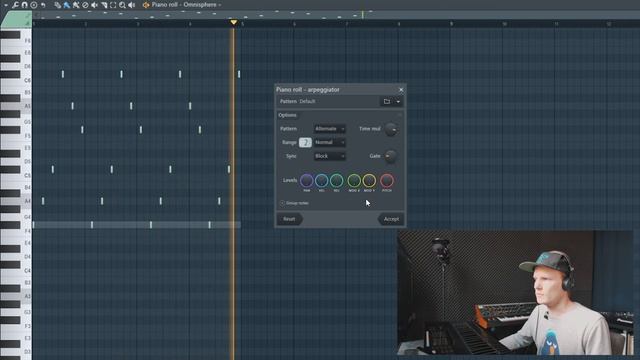
Task: Click the note overview strip above the ruler
Action: [x=335, y=15]
